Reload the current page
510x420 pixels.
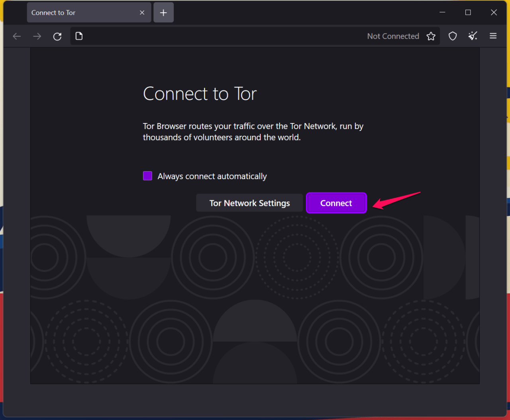(57, 36)
